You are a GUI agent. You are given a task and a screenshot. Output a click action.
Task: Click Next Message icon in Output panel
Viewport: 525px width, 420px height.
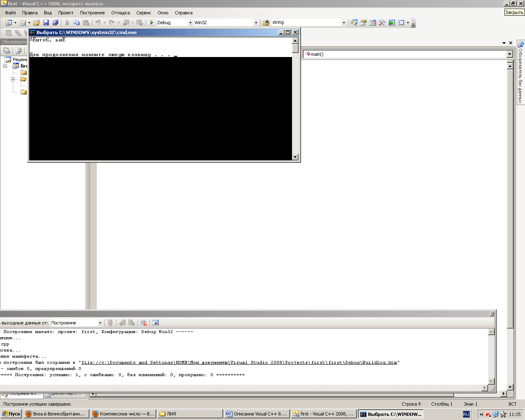132,323
